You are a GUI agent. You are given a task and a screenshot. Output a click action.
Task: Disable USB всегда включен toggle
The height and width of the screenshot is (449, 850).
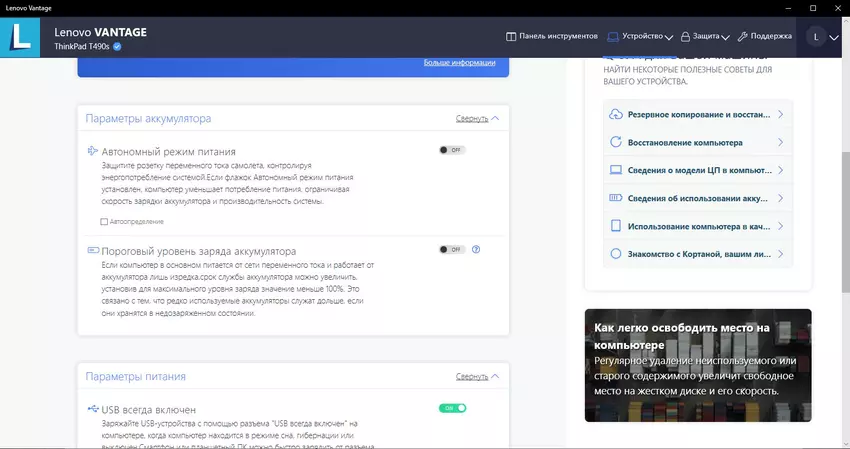[452, 408]
